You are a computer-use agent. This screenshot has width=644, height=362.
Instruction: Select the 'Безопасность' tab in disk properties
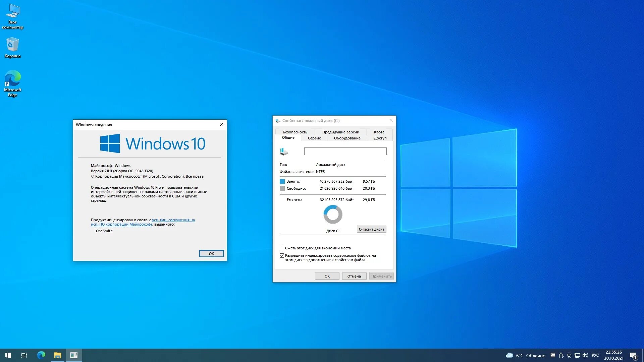coord(294,132)
